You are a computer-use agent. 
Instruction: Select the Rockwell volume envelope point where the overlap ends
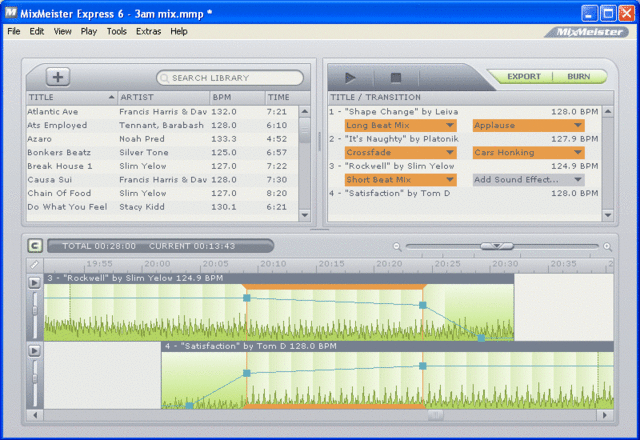[423, 305]
